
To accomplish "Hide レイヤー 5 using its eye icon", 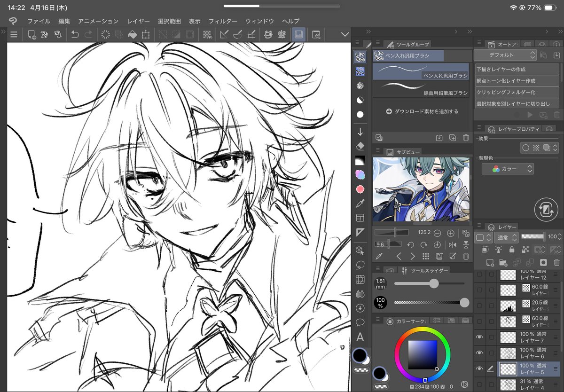I will click(479, 368).
